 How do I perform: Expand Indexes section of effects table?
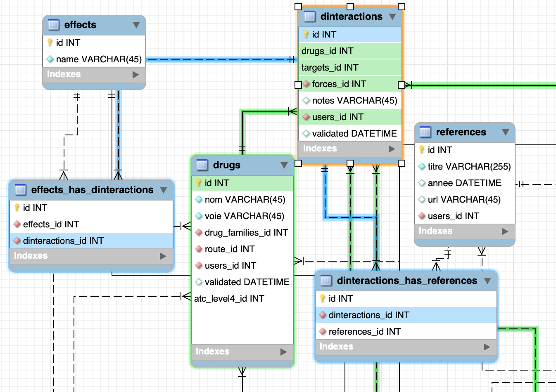[135, 75]
